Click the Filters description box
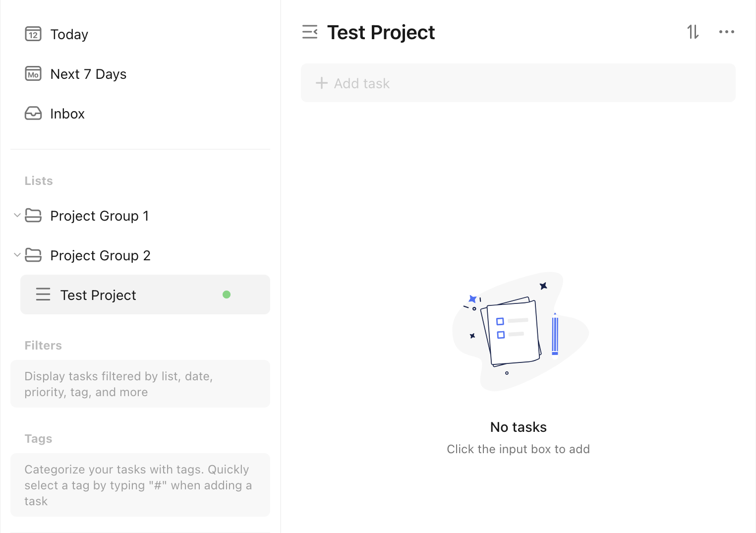Screen dimensions: 756x533 140,384
